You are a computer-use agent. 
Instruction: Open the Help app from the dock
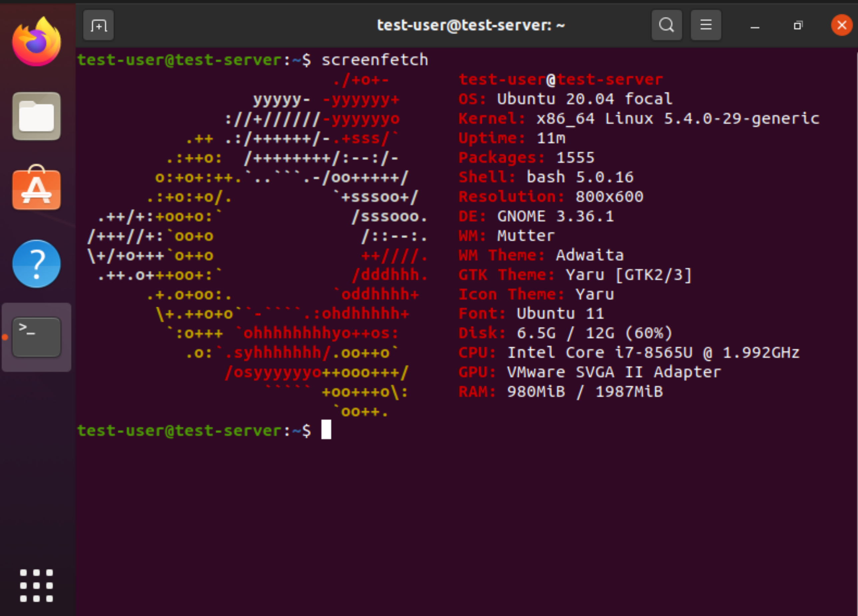(x=36, y=264)
